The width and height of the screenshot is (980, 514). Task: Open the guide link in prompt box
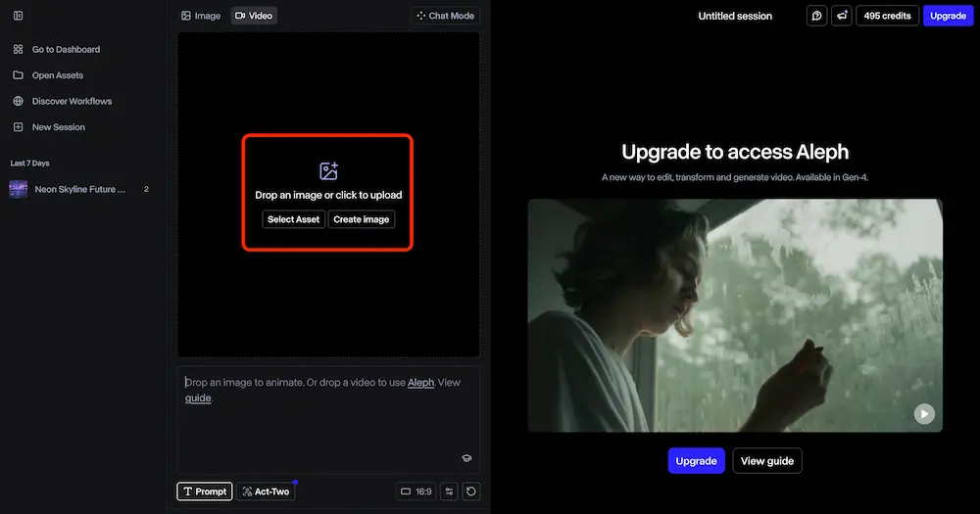point(198,397)
